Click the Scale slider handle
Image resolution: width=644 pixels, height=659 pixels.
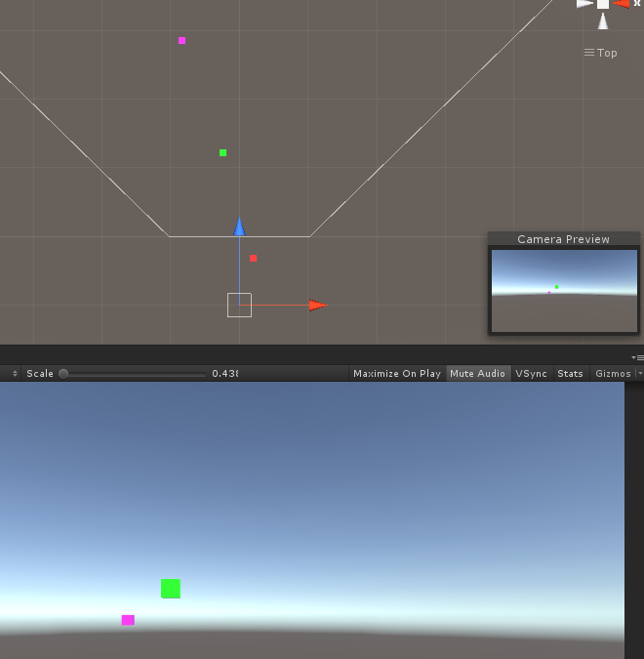[x=63, y=373]
